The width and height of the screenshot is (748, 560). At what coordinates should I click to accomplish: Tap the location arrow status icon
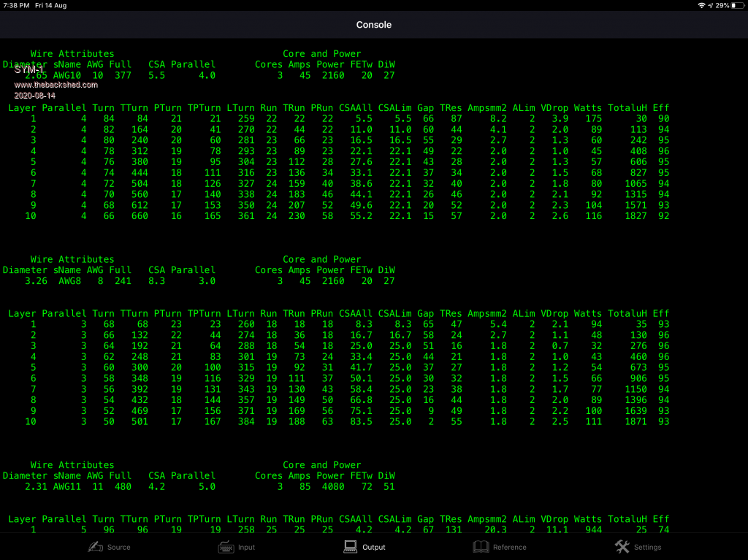[711, 5]
